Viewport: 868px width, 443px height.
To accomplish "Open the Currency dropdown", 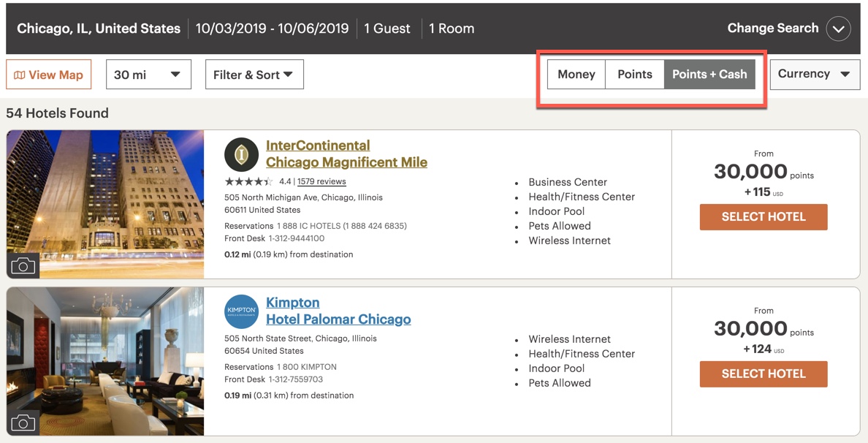I will click(x=815, y=75).
